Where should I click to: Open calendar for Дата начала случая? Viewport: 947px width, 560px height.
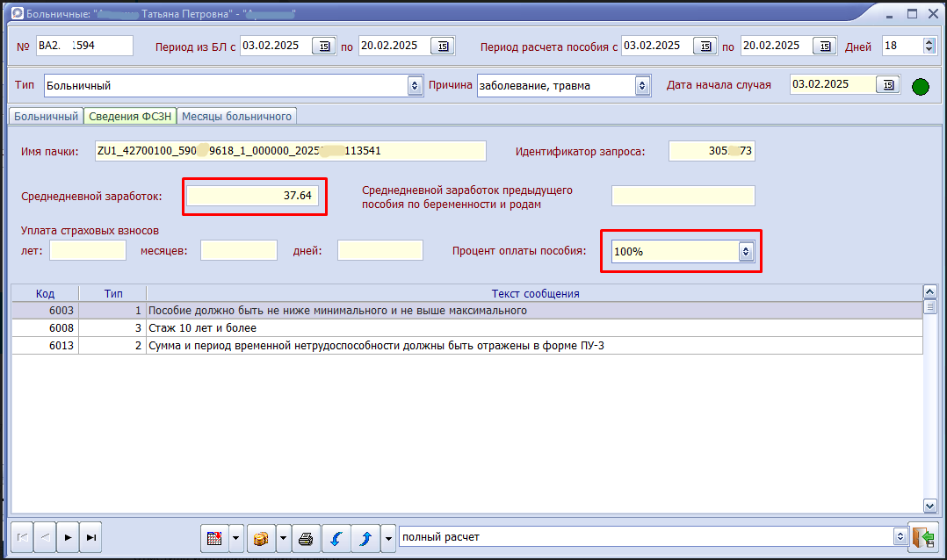pyautogui.click(x=888, y=85)
